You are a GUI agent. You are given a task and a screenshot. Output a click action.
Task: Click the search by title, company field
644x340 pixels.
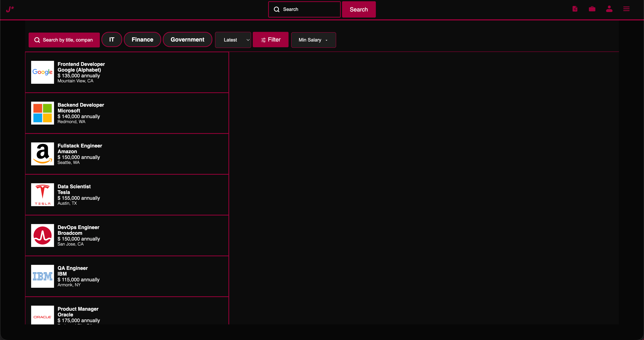67,40
